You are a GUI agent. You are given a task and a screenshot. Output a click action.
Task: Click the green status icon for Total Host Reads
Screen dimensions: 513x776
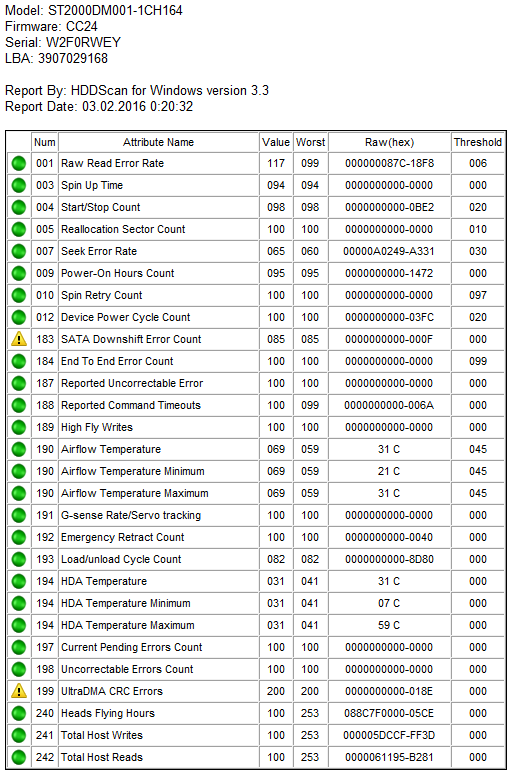click(19, 757)
